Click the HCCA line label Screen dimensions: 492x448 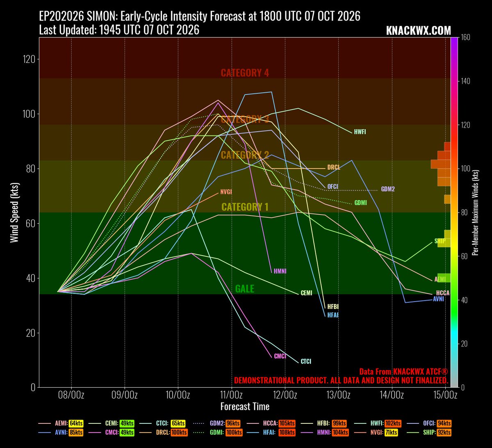(443, 293)
